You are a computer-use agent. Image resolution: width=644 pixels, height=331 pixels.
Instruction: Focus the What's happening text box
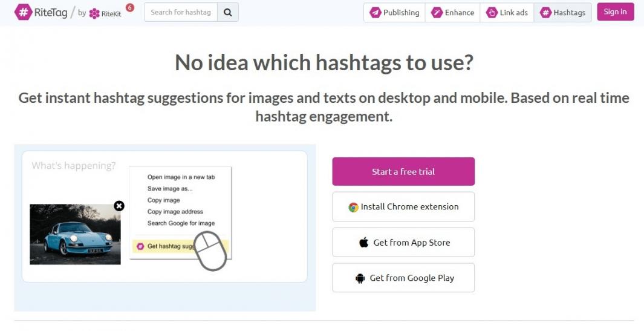[x=74, y=166]
